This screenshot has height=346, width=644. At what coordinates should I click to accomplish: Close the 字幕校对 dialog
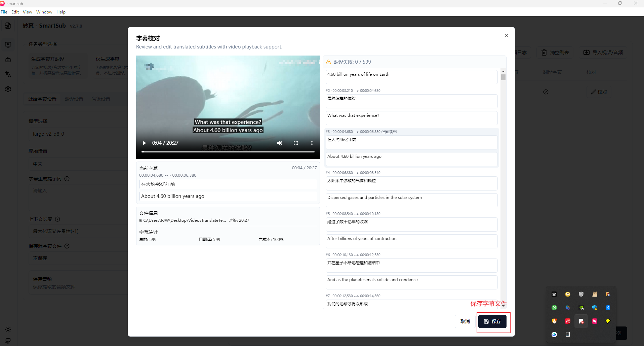click(507, 35)
